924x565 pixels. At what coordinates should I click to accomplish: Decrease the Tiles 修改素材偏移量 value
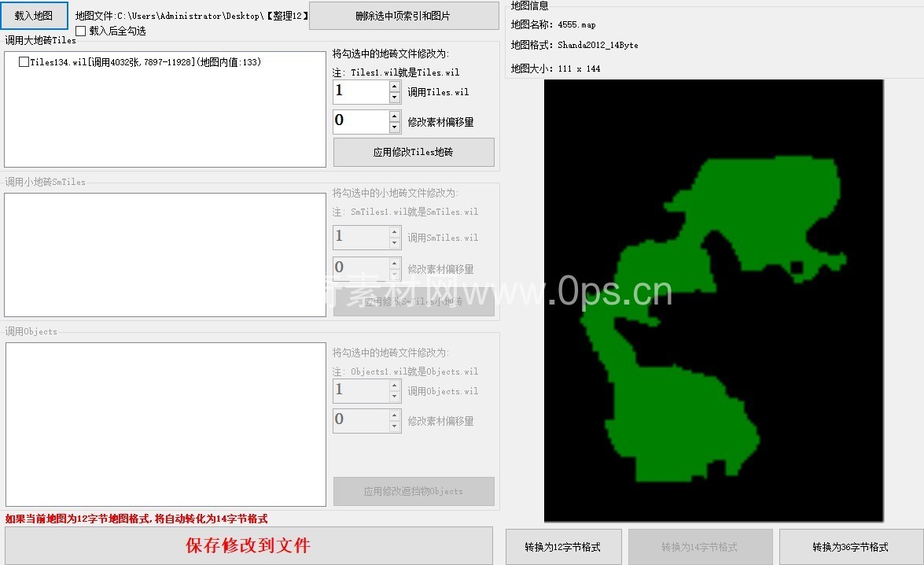395,127
